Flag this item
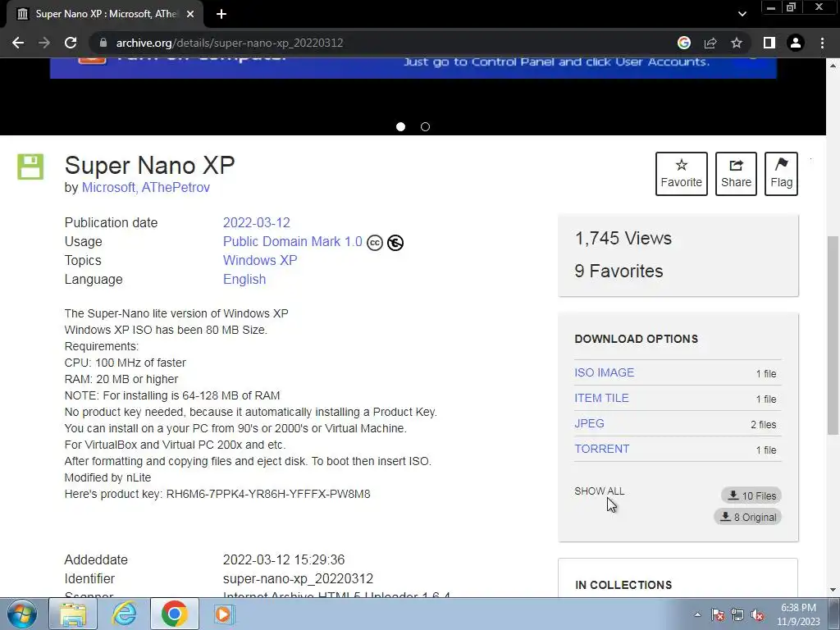 coord(781,174)
